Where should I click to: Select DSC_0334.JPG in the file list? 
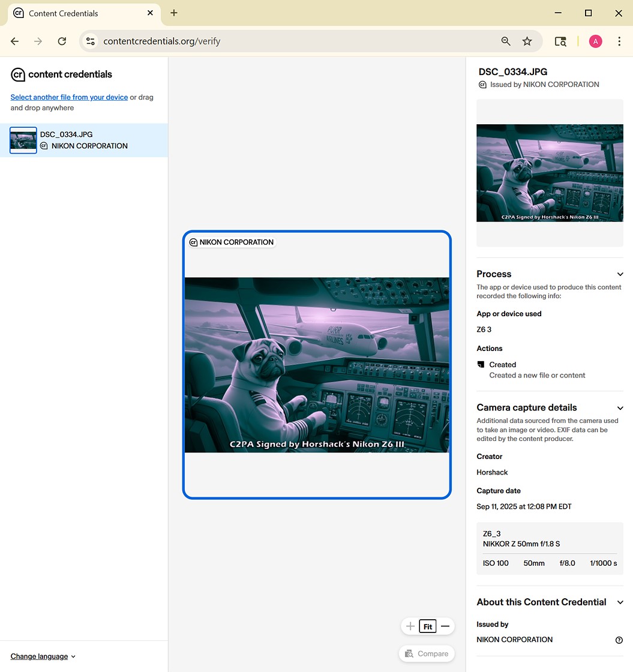tap(84, 140)
